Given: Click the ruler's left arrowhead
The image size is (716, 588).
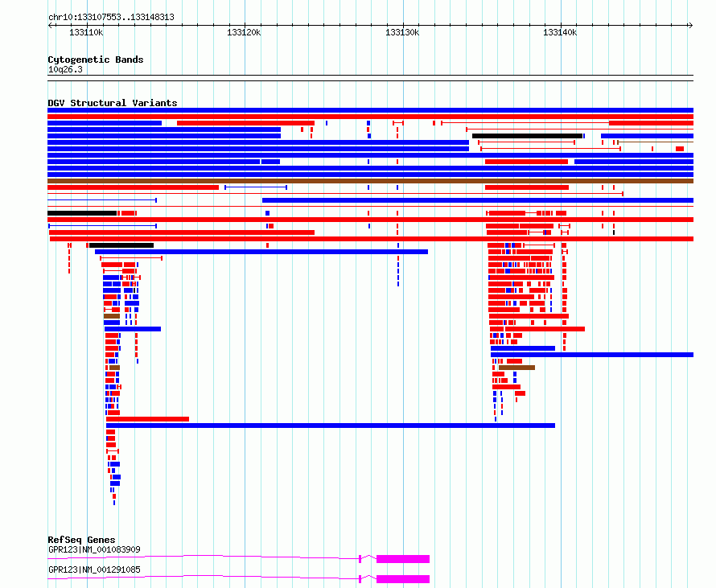Looking at the screenshot, I should 50,26.
